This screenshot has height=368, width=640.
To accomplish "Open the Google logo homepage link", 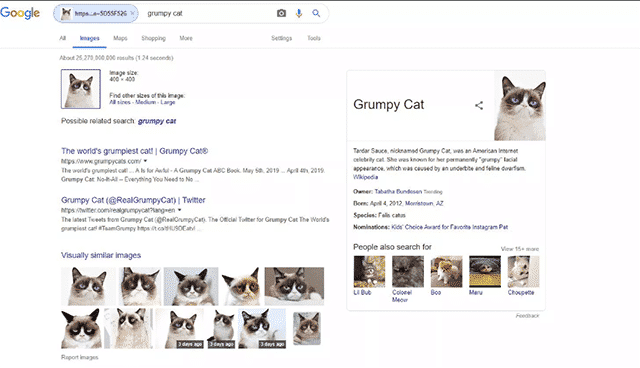I will click(20, 13).
